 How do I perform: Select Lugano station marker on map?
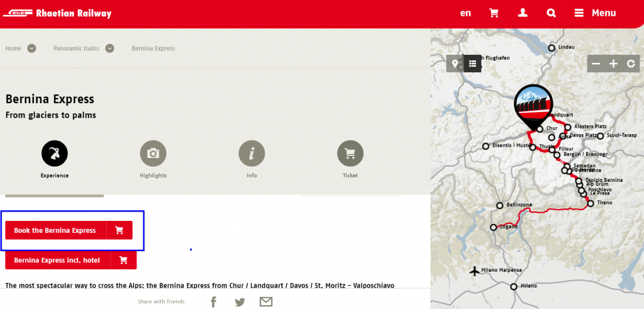[493, 227]
